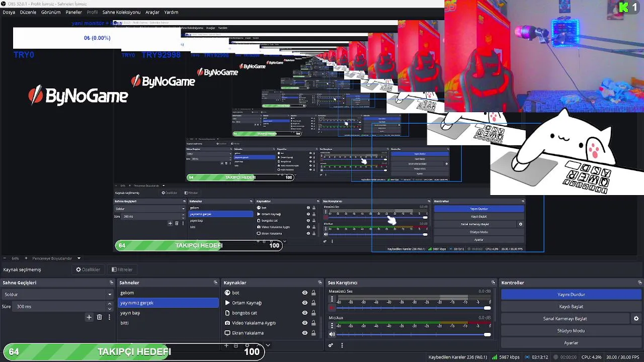Open virtual camera settings gear
Image resolution: width=644 pixels, height=362 pixels.
[x=636, y=318]
